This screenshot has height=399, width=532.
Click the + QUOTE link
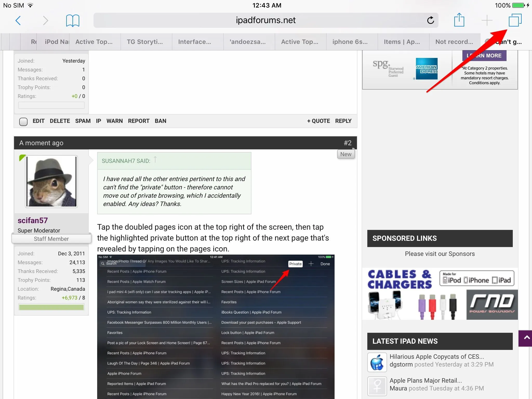pyautogui.click(x=318, y=121)
